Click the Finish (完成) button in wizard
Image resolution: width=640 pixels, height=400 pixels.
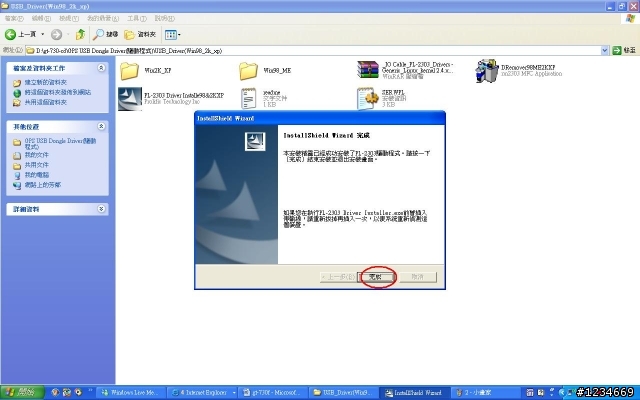click(x=376, y=277)
